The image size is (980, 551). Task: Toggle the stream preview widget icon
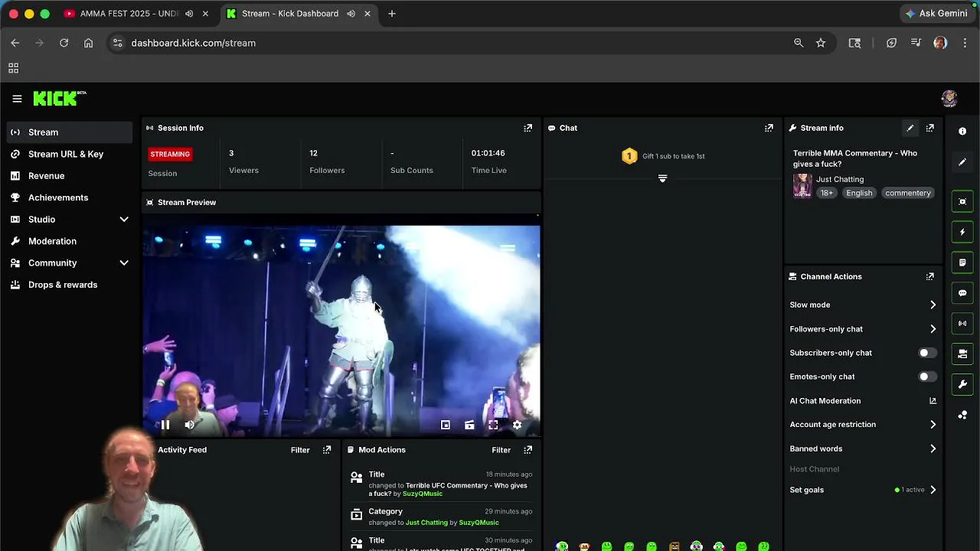(x=962, y=202)
